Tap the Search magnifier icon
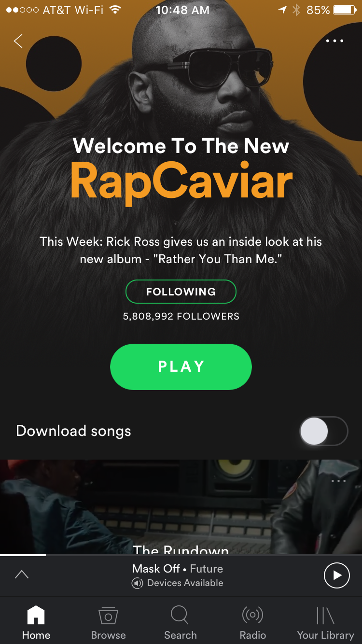Image resolution: width=362 pixels, height=644 pixels. pyautogui.click(x=180, y=616)
